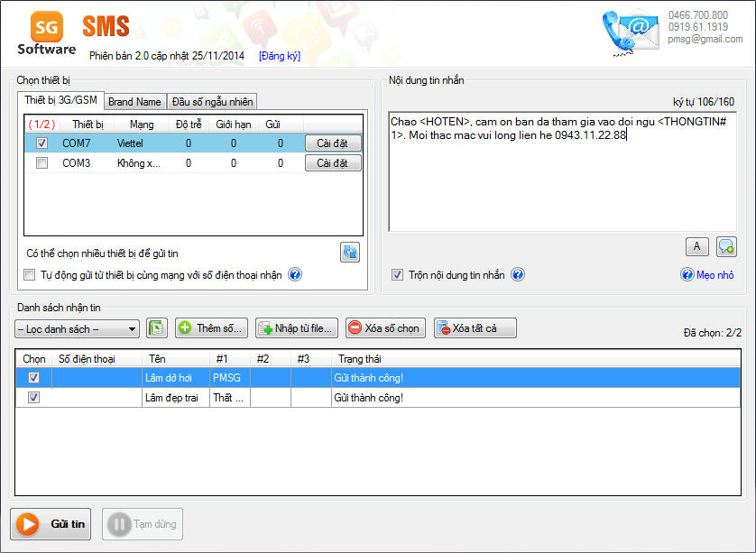The height and width of the screenshot is (553, 756).
Task: Click the refresh devices icon button
Action: tap(350, 253)
